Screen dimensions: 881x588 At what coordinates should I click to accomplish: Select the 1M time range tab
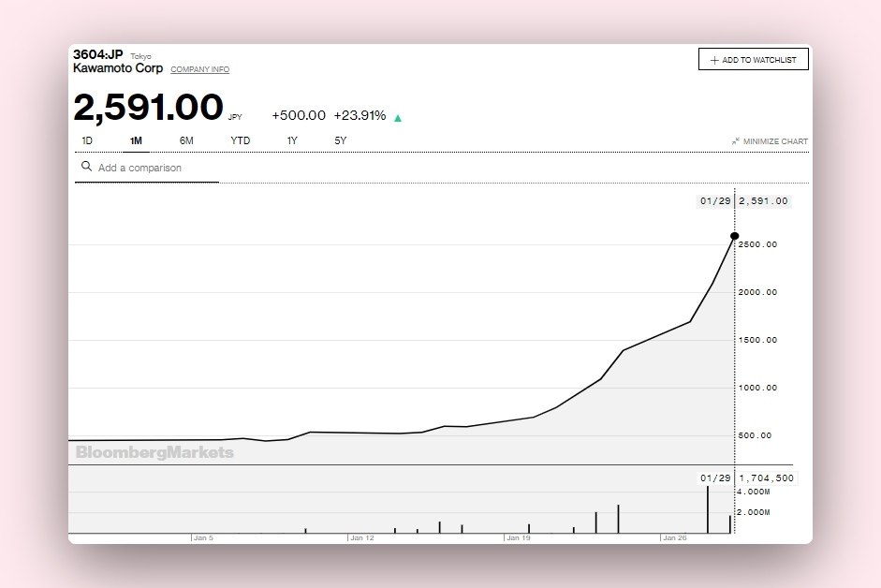136,140
